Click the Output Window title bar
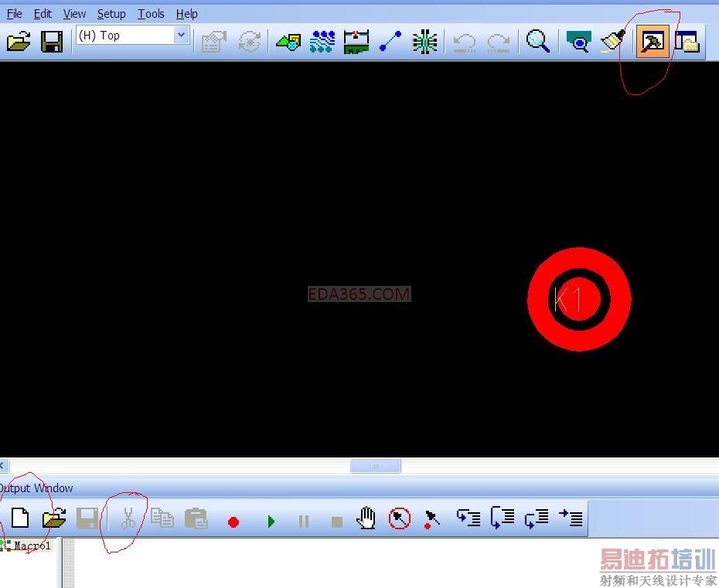Screen dimensions: 719x588 tap(359, 488)
